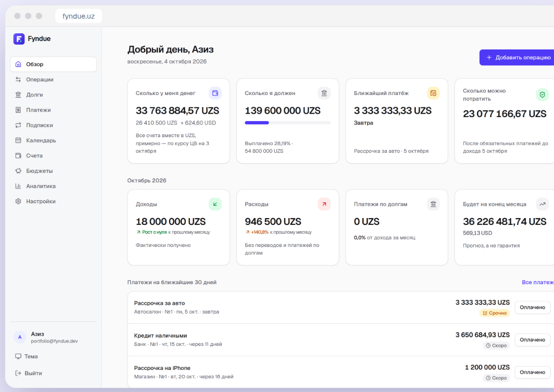Click the red arrow icon on Расходы card

click(x=324, y=204)
